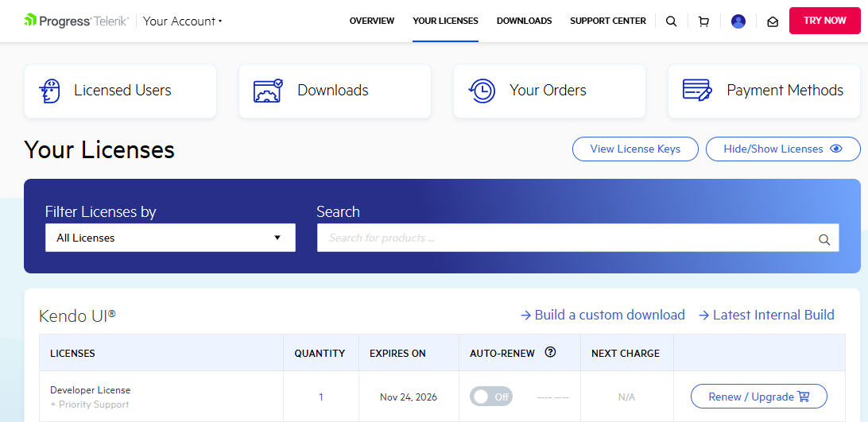Click the Next Charge column header
Screen dimensions: 868x422
626,354
